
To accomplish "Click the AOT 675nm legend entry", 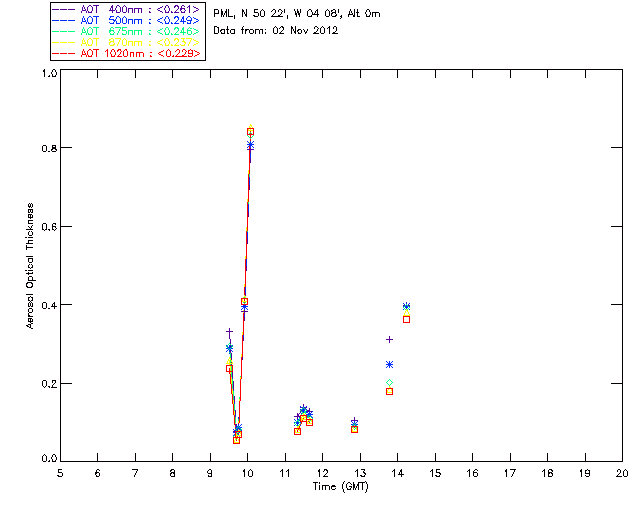I will click(126, 31).
